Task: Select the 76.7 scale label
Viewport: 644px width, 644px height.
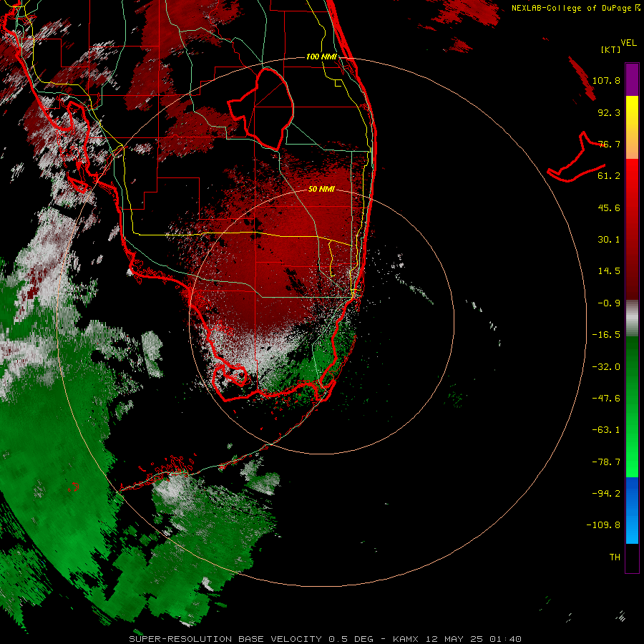Action: pos(609,144)
